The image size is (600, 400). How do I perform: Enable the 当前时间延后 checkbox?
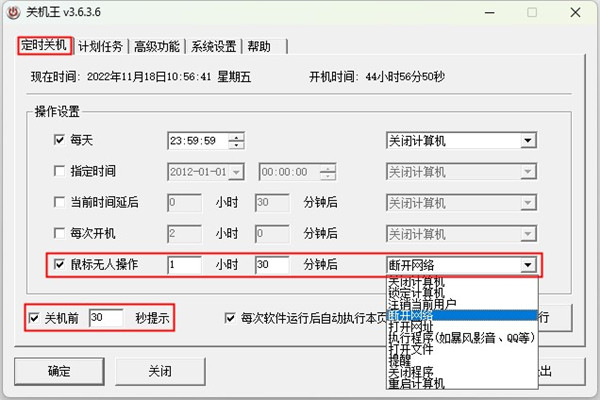coord(59,202)
